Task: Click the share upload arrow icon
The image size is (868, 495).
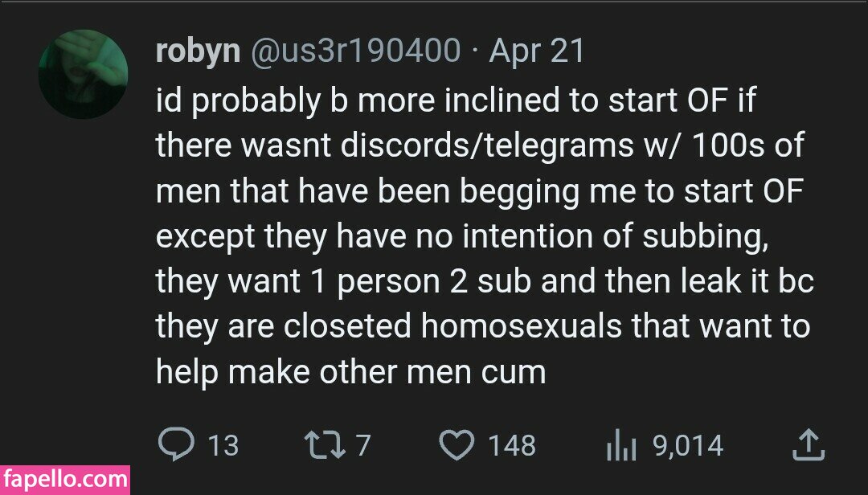Action: point(809,444)
